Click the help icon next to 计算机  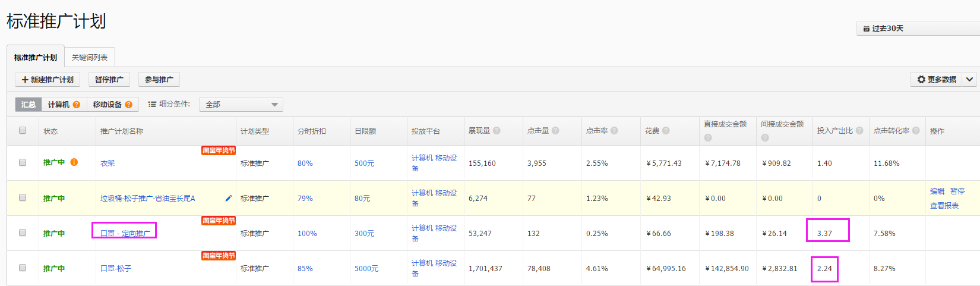(77, 105)
